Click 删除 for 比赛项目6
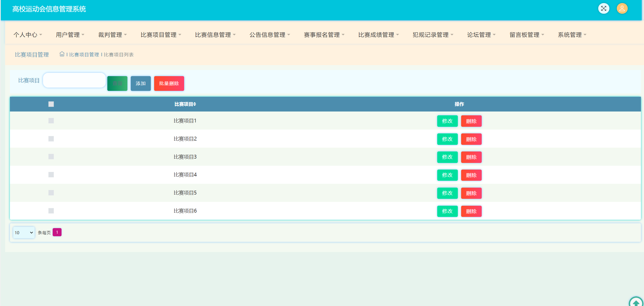Viewport: 644px width, 306px height. (471, 211)
